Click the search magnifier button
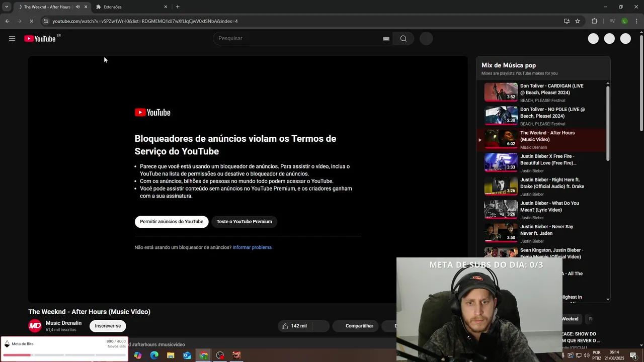The width and height of the screenshot is (644, 362). (404, 39)
